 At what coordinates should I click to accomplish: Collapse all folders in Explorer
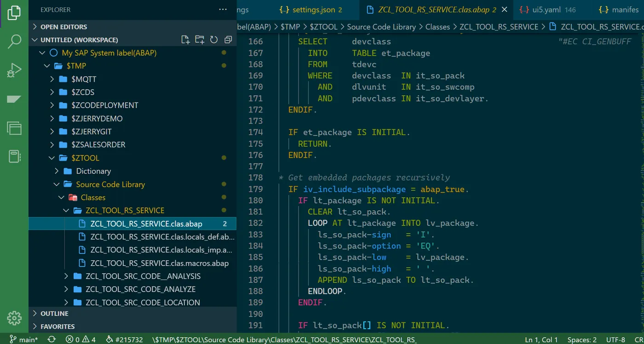coord(228,40)
